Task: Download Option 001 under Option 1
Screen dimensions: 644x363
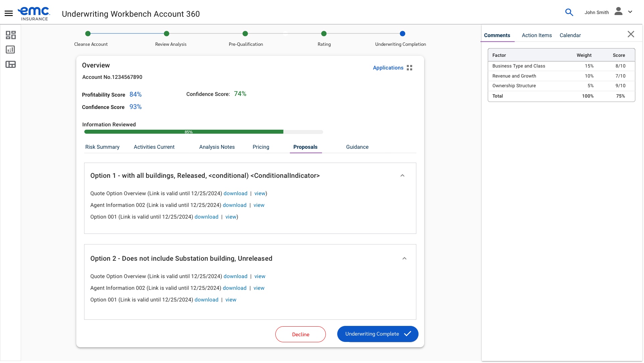Action: [206, 217]
